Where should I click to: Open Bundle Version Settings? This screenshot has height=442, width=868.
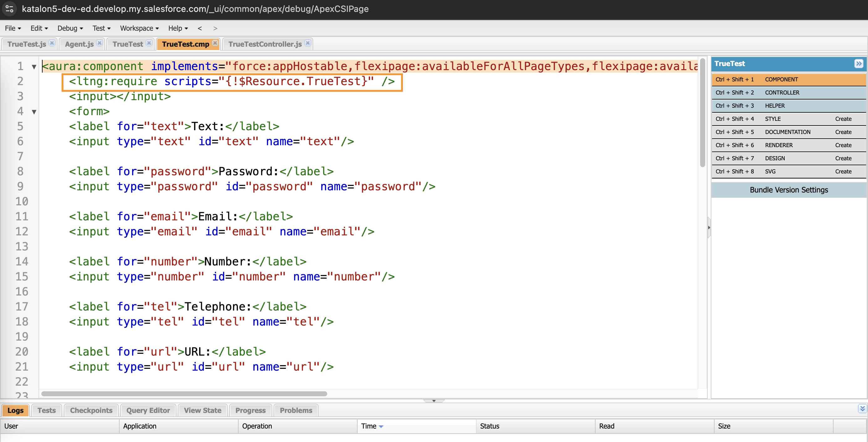pos(788,190)
